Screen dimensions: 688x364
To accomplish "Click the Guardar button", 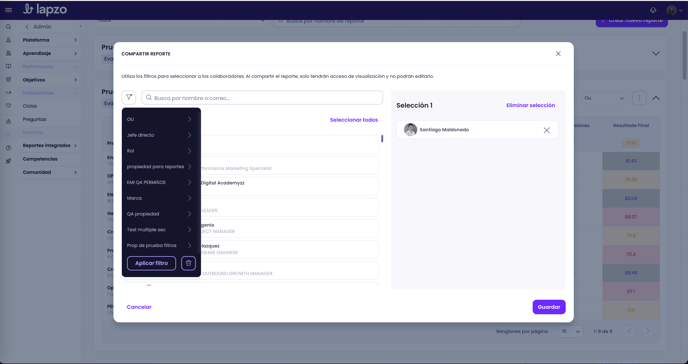I will 549,307.
